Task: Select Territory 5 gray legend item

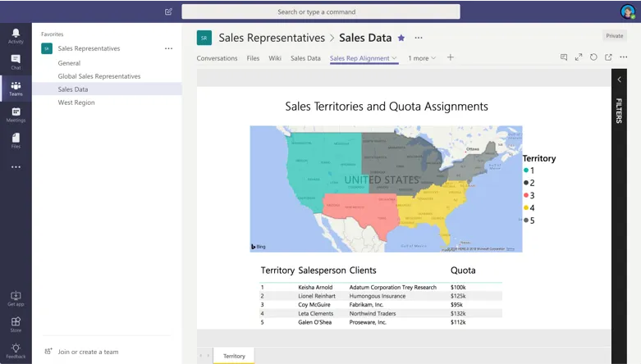Action: pyautogui.click(x=529, y=221)
